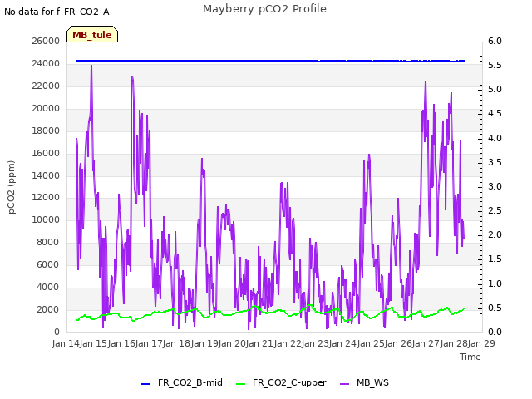Click the Mayberry pCO2 Profile title
The image size is (532, 399).
(264, 9)
